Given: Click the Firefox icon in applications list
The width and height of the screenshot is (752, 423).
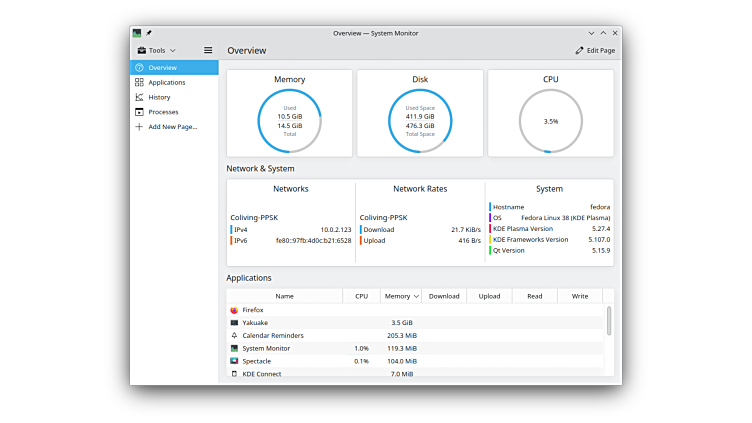Looking at the screenshot, I should [234, 310].
